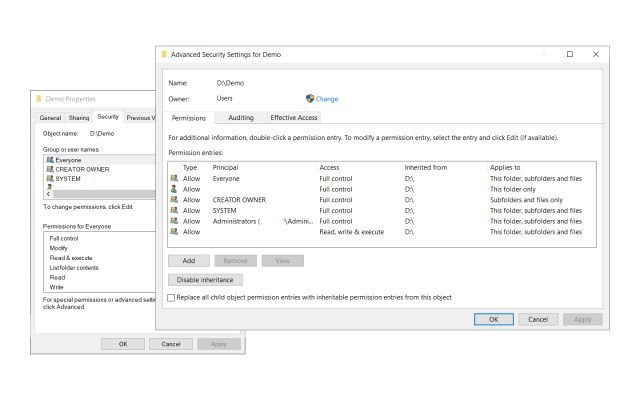Viewport: 640px width, 400px height.
Task: Maximize the Advanced Security Settings window
Action: 570,54
